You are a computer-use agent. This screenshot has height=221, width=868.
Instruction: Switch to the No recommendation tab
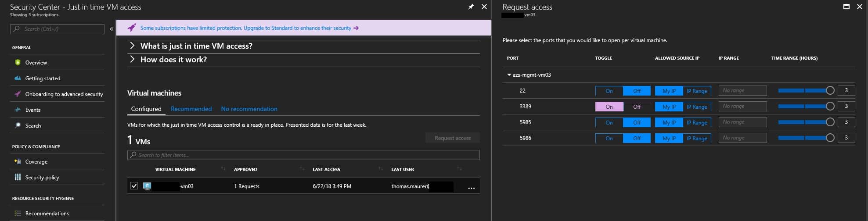click(x=249, y=109)
